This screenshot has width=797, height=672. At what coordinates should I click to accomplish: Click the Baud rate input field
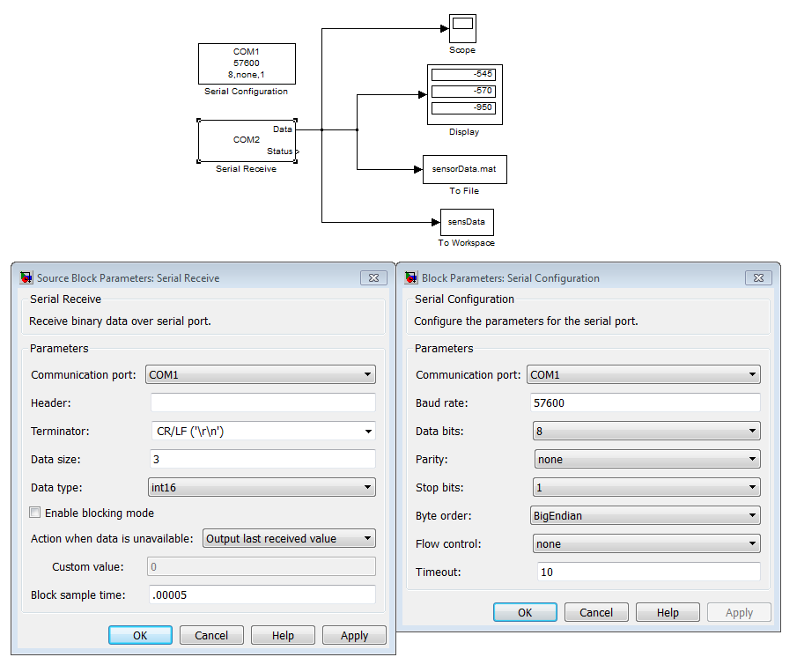[x=646, y=402]
